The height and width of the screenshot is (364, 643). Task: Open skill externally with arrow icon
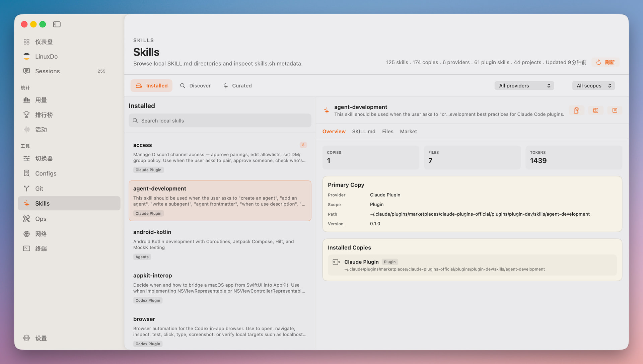click(615, 111)
